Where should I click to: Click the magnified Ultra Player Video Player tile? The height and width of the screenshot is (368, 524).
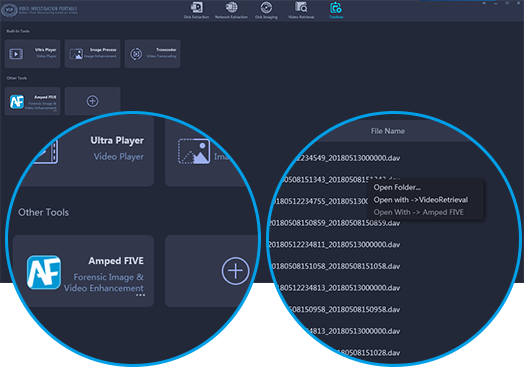point(87,150)
